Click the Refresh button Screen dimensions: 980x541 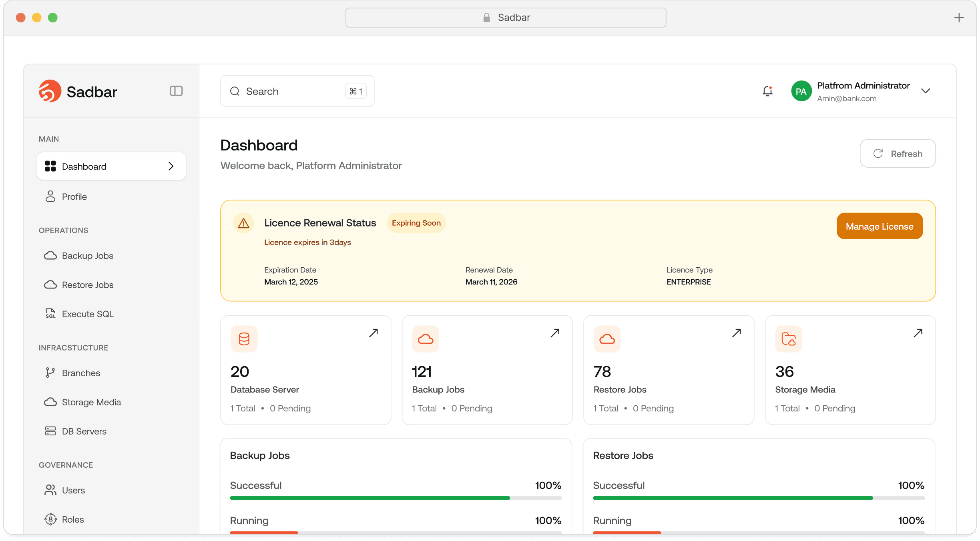point(898,154)
